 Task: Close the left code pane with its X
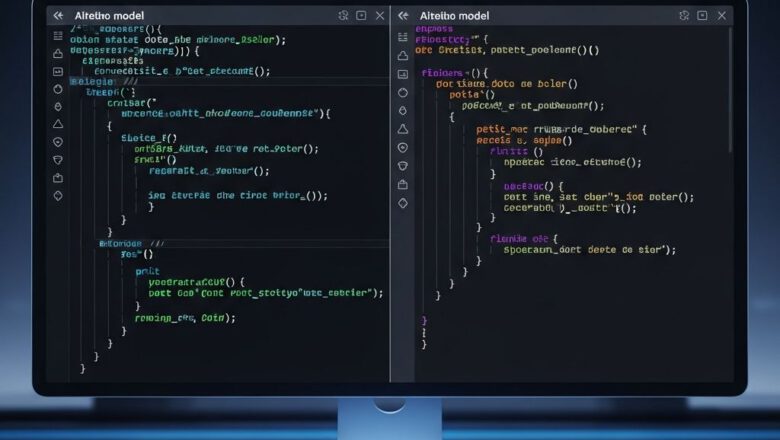click(380, 15)
